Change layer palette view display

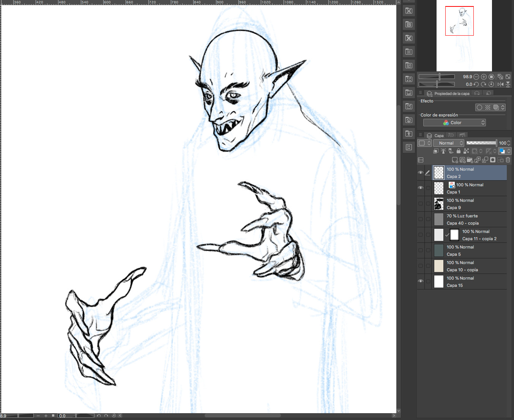coord(421,160)
